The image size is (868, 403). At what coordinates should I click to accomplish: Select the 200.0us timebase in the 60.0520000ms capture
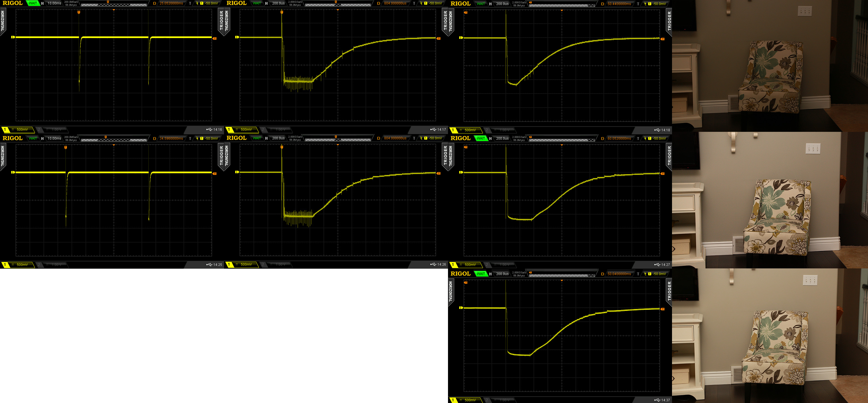(x=502, y=138)
